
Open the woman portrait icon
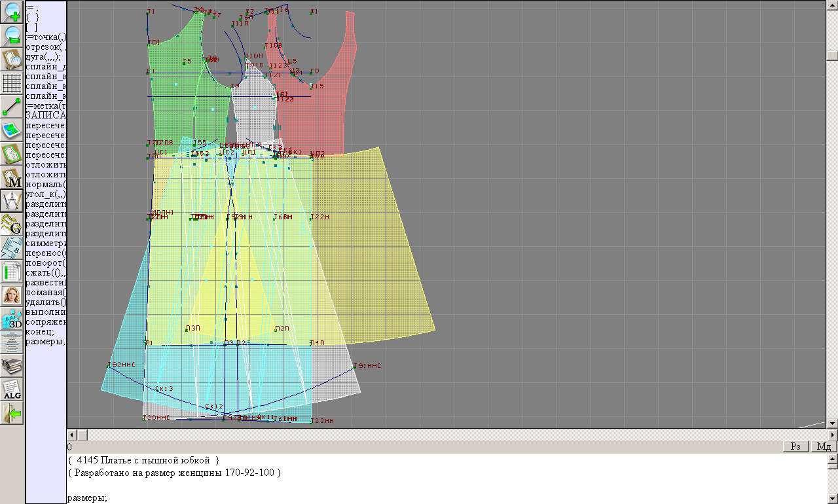(12, 295)
